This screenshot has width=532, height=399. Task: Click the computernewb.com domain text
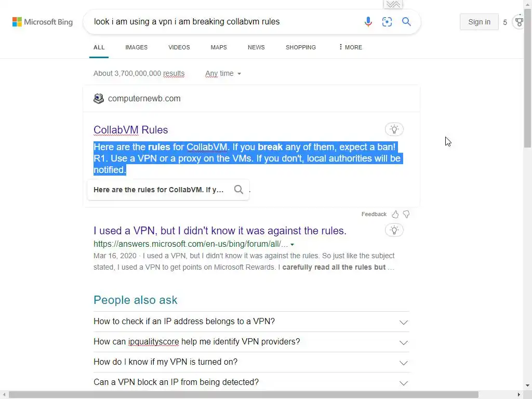pyautogui.click(x=144, y=98)
